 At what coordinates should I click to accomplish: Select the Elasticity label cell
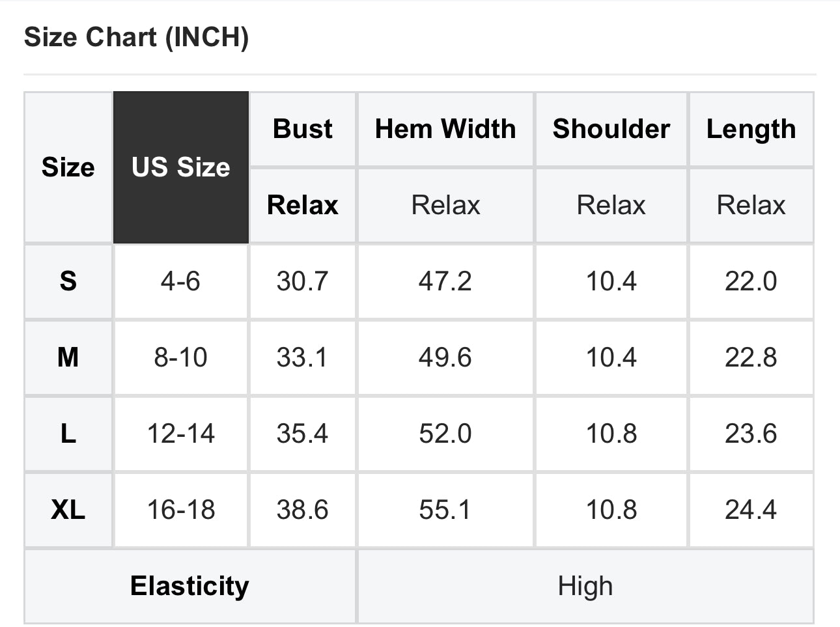tap(190, 586)
